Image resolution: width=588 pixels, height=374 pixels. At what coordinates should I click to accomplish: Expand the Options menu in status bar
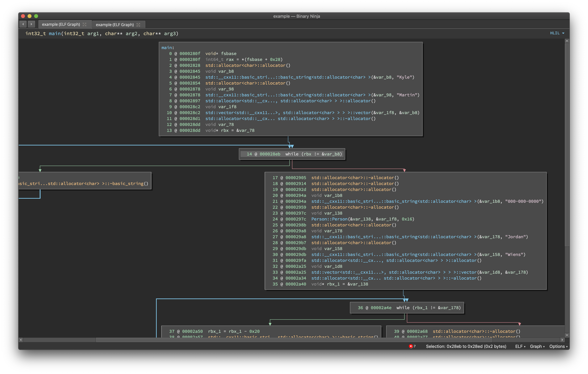pyautogui.click(x=558, y=346)
